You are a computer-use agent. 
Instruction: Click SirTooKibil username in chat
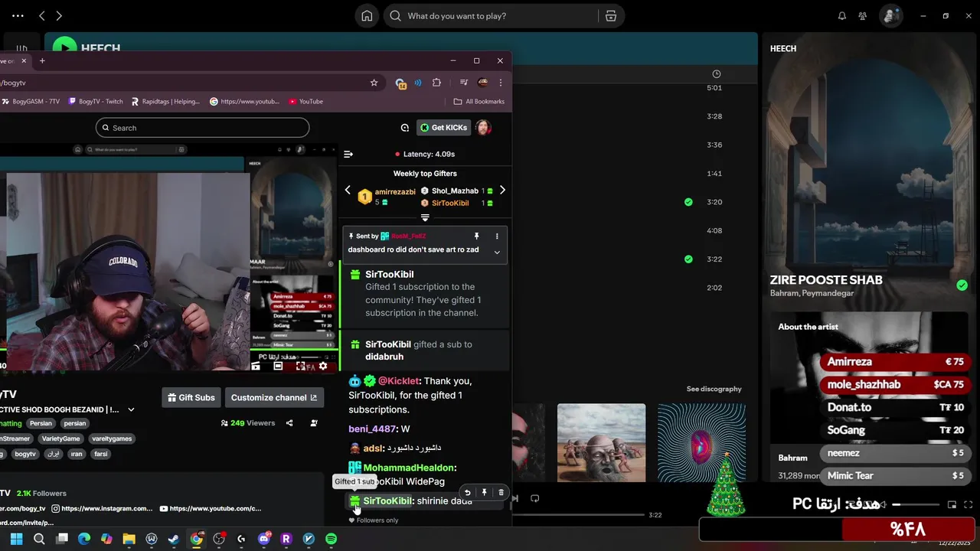tap(387, 500)
